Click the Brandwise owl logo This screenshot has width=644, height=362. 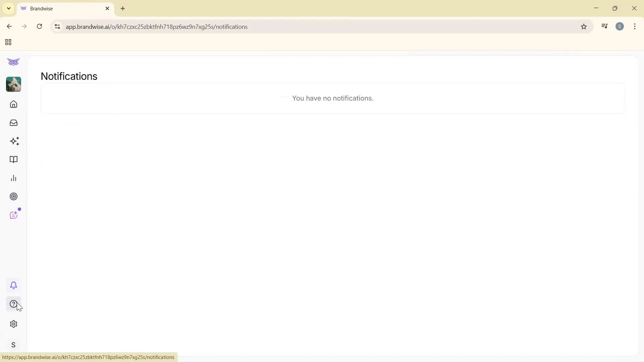(13, 62)
